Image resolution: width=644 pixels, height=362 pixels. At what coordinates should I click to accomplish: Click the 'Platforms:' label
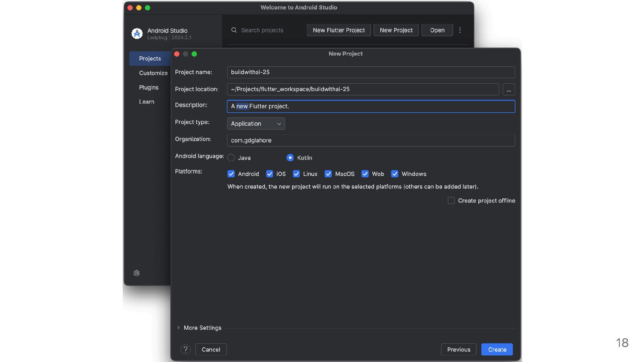[189, 172]
